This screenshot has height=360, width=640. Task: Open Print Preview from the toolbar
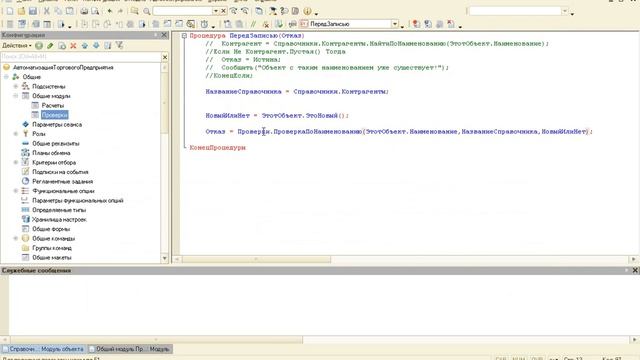(x=95, y=11)
